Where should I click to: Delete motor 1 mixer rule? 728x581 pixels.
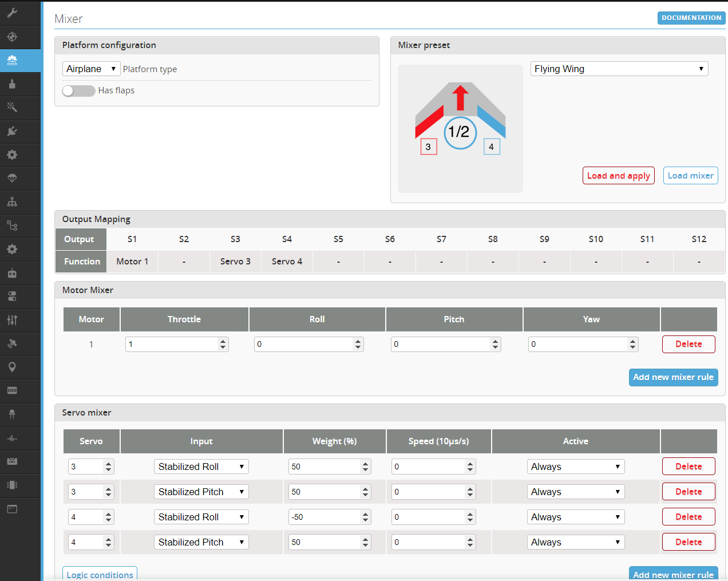pyautogui.click(x=689, y=344)
